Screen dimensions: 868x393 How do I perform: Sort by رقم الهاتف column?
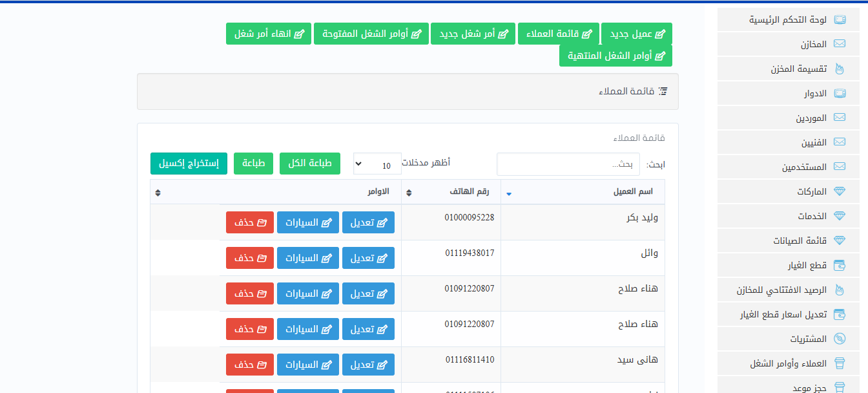point(451,192)
